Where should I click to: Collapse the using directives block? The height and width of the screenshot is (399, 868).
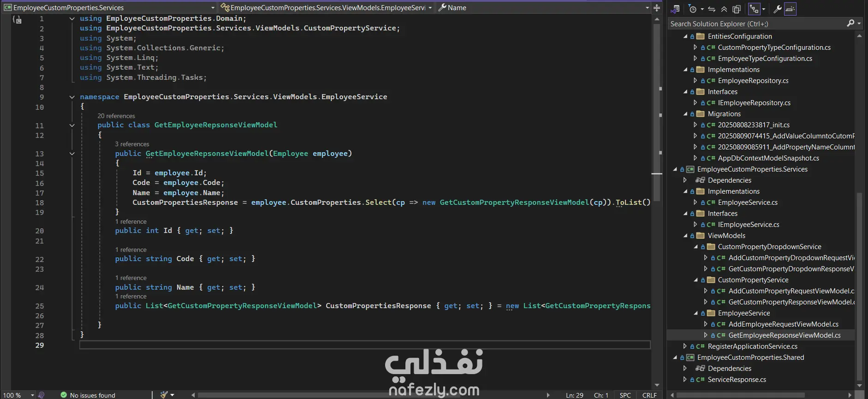[x=72, y=18]
